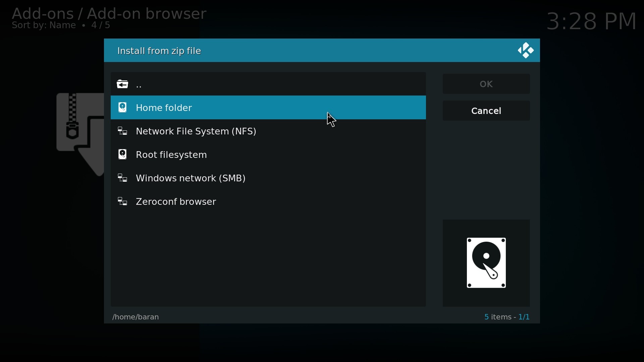
Task: Click the Zeroconf browser network icon
Action: pyautogui.click(x=123, y=202)
